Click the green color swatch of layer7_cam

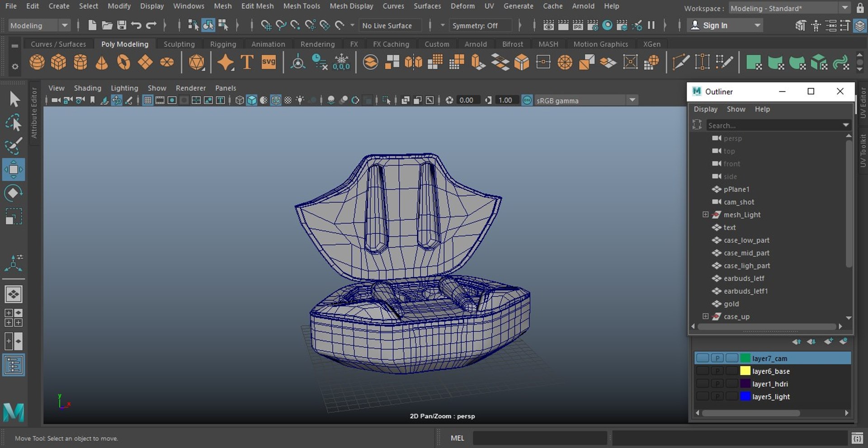tap(745, 358)
